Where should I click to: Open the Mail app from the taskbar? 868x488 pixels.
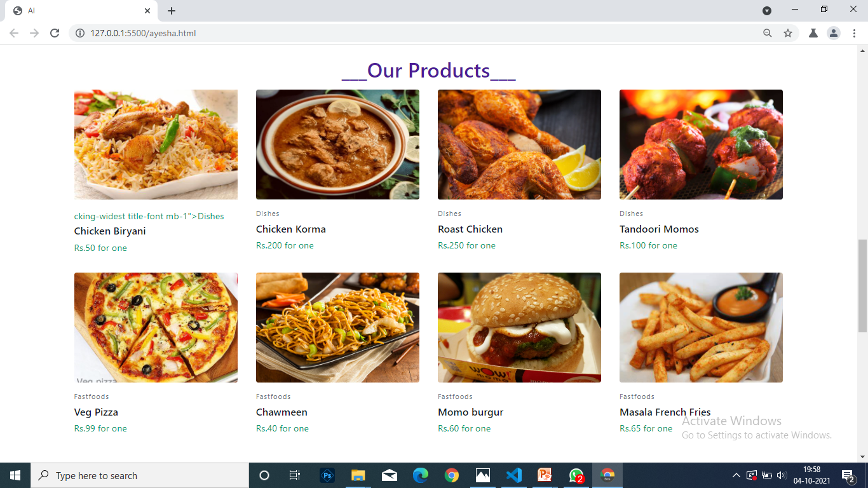[x=389, y=475]
